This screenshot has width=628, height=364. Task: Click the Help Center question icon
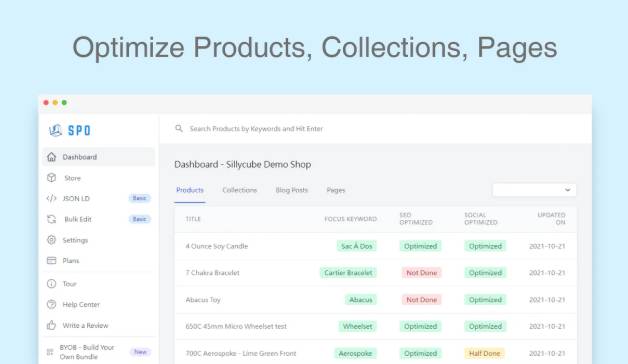click(x=51, y=304)
